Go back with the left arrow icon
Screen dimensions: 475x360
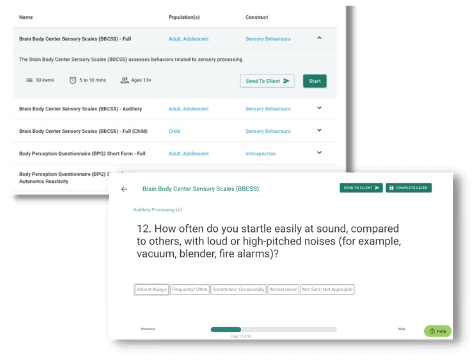[124, 189]
